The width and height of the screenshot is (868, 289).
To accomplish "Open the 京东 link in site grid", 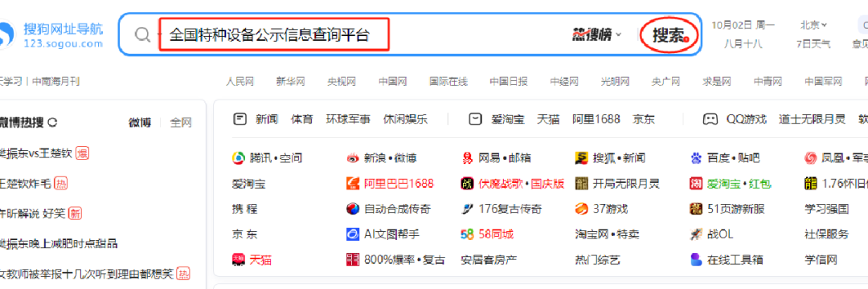I will pos(244,234).
